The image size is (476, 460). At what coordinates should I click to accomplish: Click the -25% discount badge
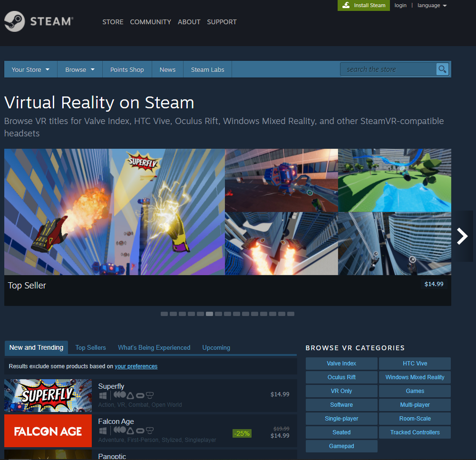click(x=242, y=433)
